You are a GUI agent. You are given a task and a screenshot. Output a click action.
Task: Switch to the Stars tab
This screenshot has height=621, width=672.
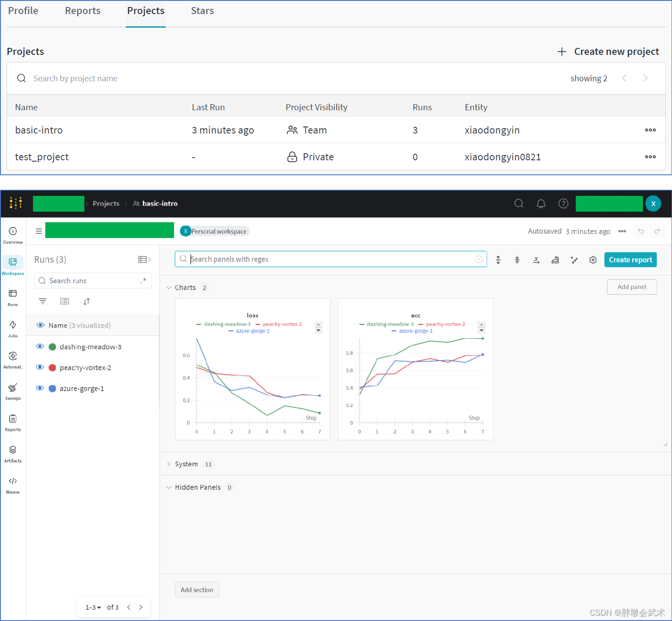click(202, 11)
